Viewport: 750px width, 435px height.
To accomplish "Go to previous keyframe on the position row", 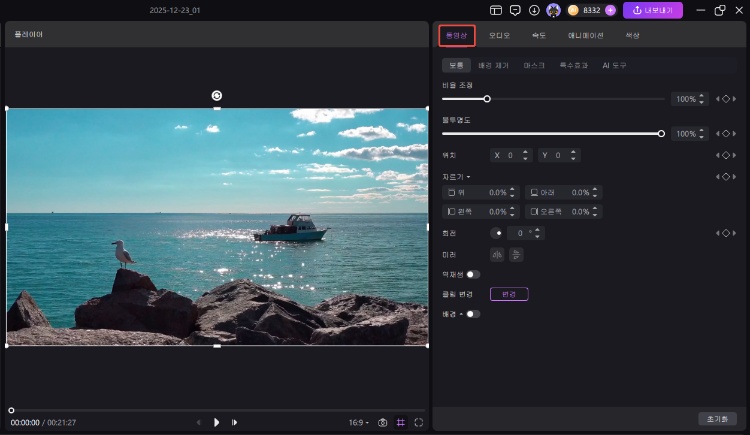I will [x=717, y=155].
